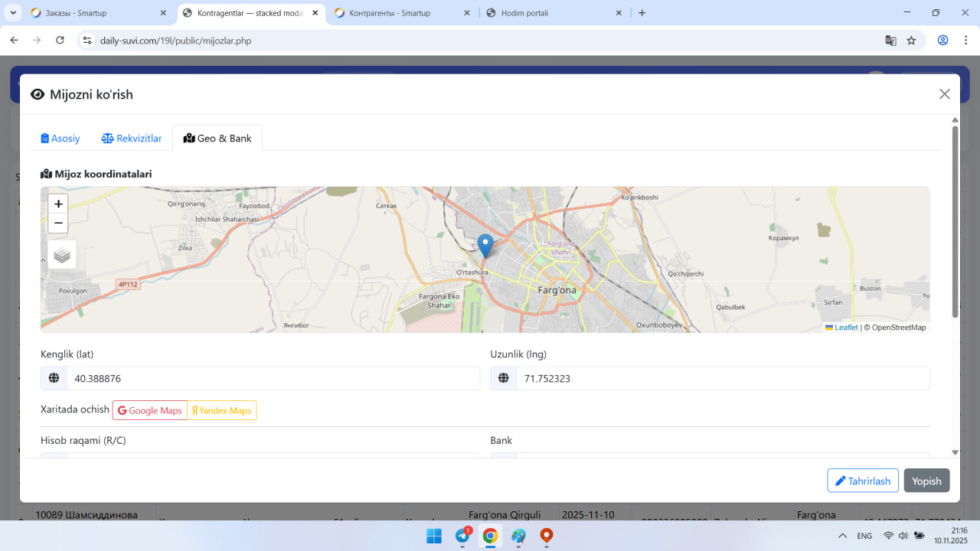The height and width of the screenshot is (551, 980).
Task: Open the map layers control
Action: (x=62, y=255)
